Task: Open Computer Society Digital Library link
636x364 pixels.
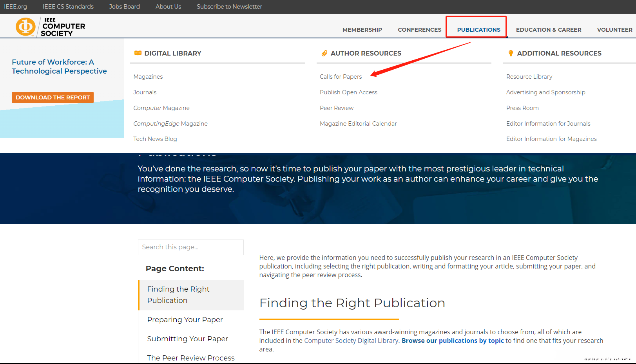Action: point(351,341)
